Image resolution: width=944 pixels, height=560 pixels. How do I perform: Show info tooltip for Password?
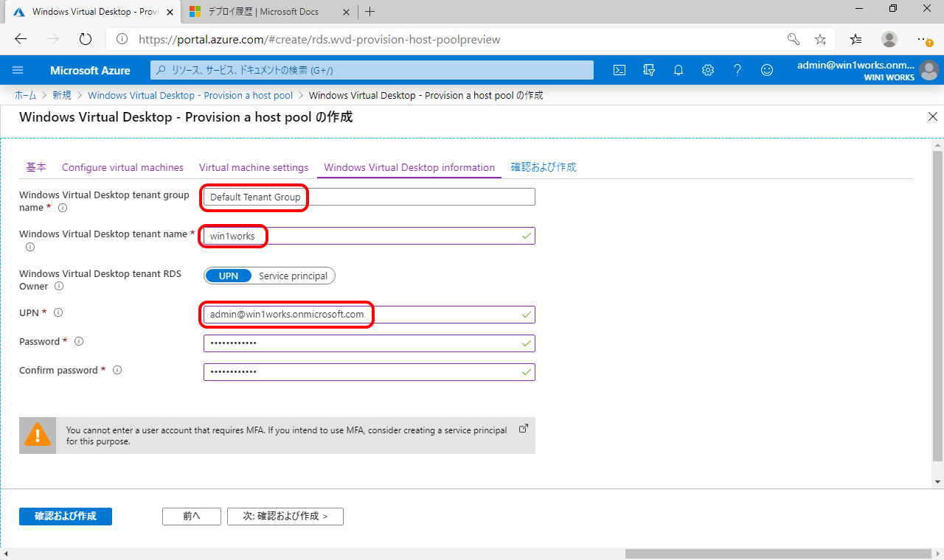[79, 341]
